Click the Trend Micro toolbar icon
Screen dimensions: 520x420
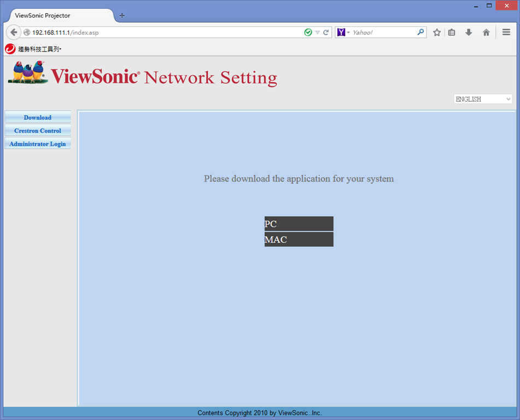(10, 49)
